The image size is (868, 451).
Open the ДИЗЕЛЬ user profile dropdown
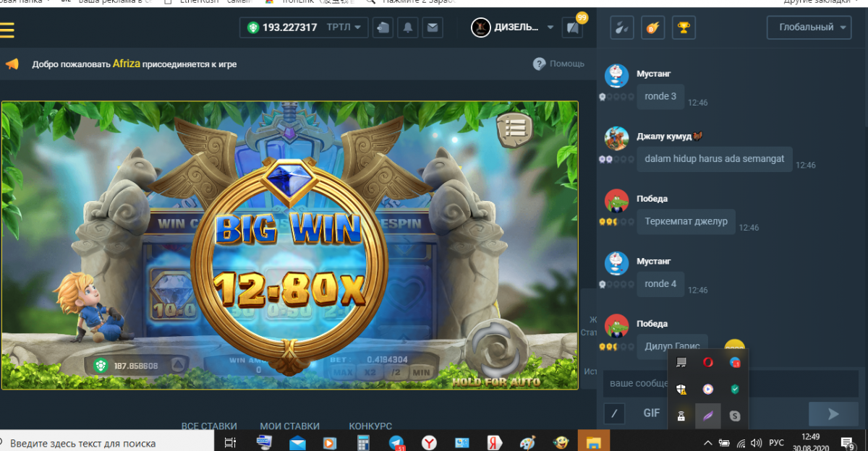pyautogui.click(x=514, y=27)
